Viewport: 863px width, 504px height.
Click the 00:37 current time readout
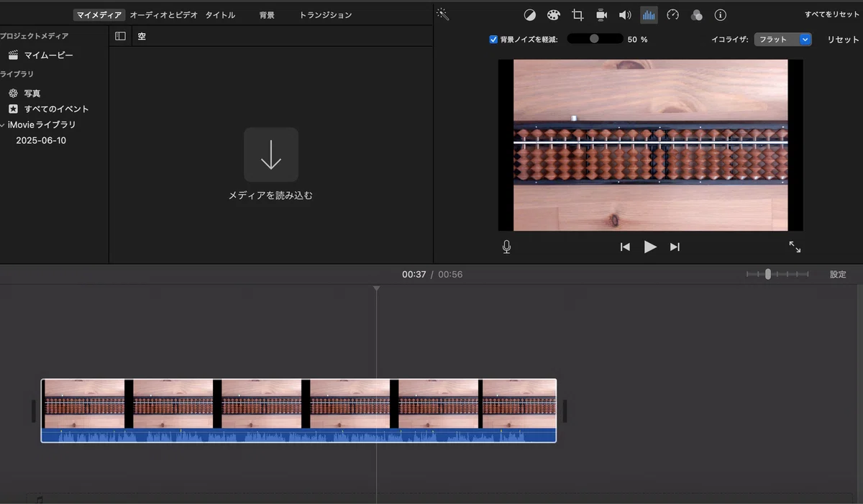click(x=414, y=275)
